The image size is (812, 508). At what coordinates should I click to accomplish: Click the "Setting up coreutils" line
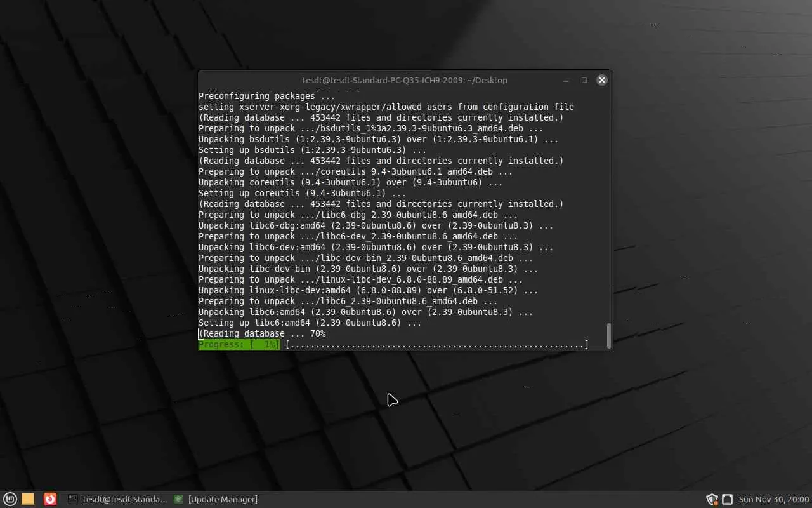coord(303,193)
